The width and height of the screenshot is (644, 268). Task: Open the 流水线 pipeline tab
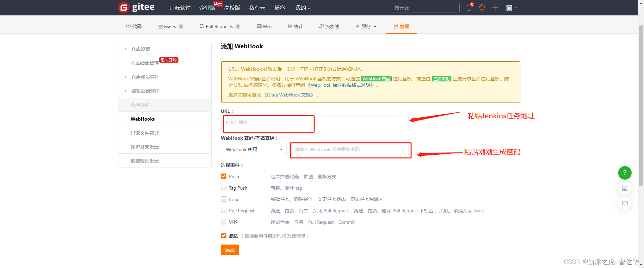click(x=329, y=26)
